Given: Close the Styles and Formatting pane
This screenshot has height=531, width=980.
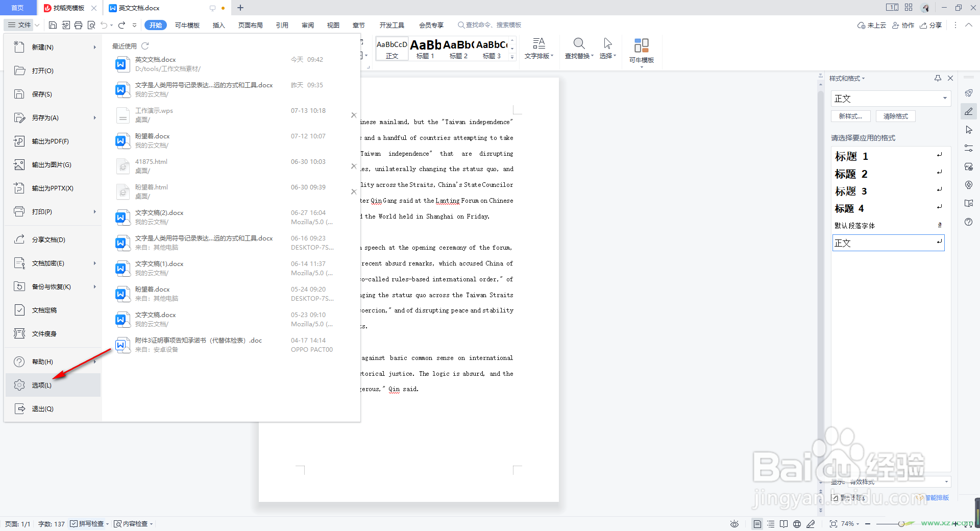Looking at the screenshot, I should coord(950,78).
